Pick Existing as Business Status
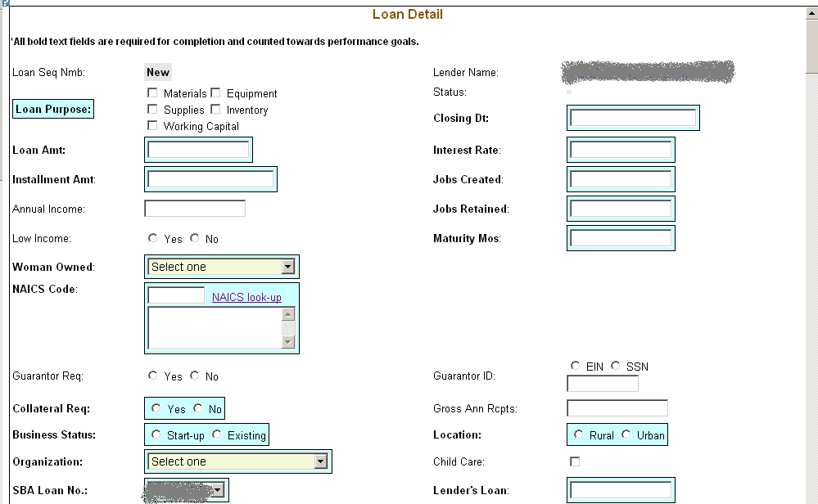This screenshot has height=504, width=818. (217, 434)
